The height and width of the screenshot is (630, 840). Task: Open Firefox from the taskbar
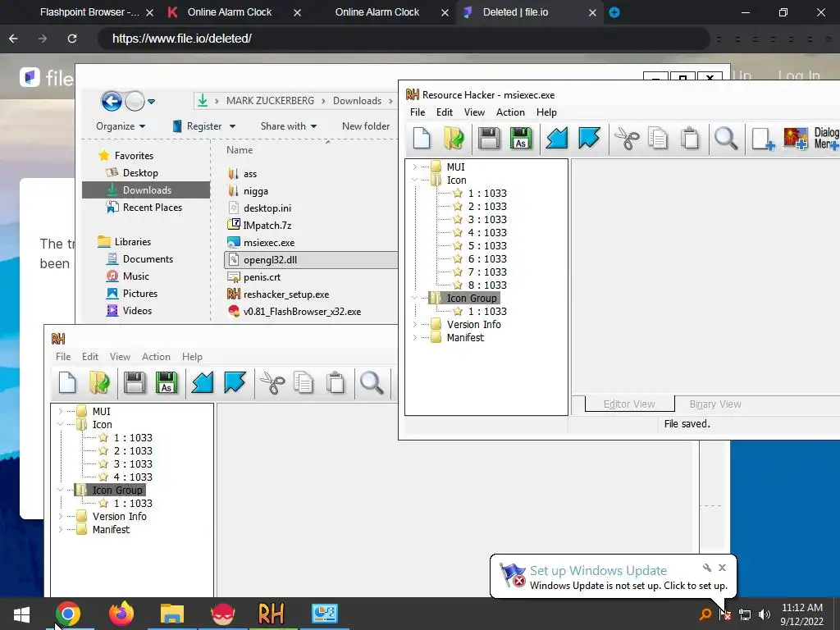click(x=121, y=614)
